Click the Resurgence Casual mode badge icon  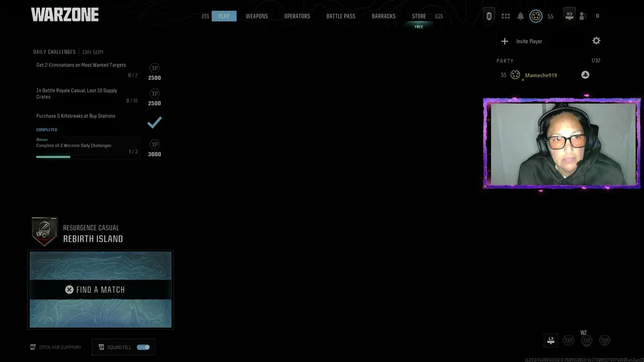coord(44,232)
